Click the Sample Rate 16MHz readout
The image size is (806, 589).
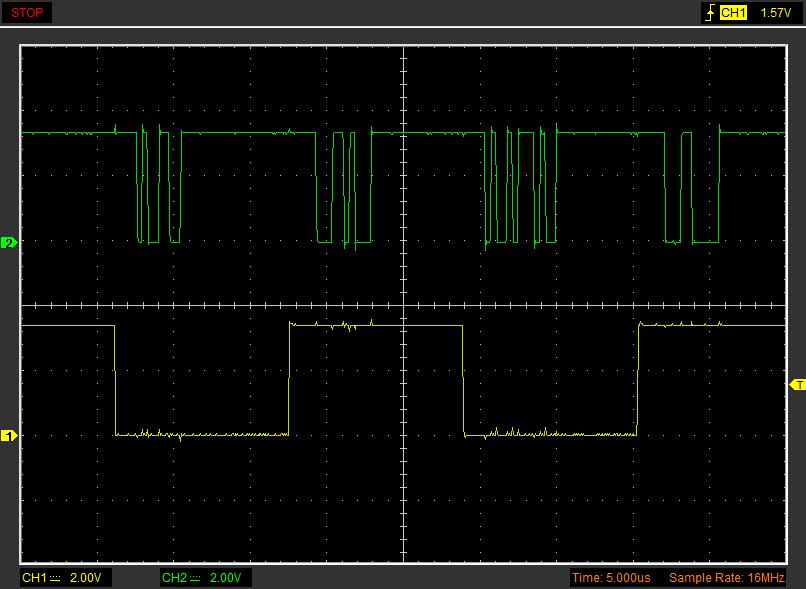[727, 578]
